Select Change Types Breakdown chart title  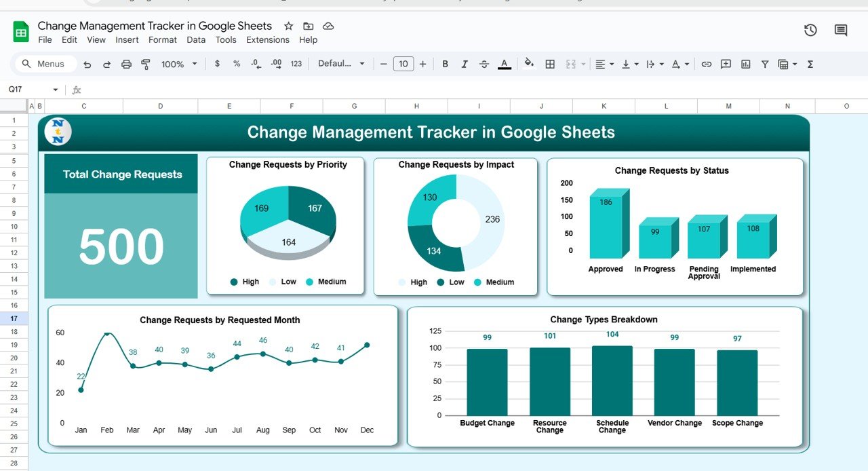pos(604,319)
